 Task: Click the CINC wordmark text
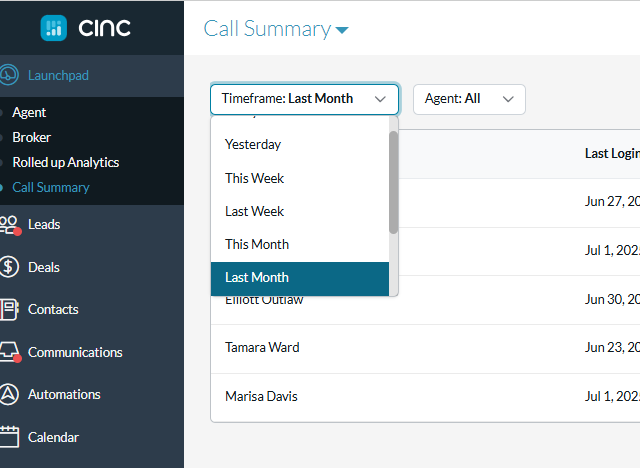tap(104, 28)
